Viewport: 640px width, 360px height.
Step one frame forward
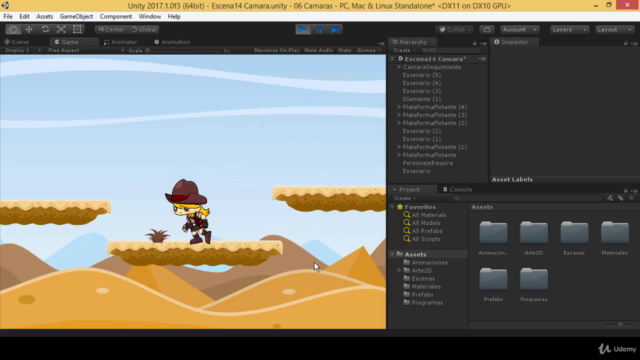(335, 29)
